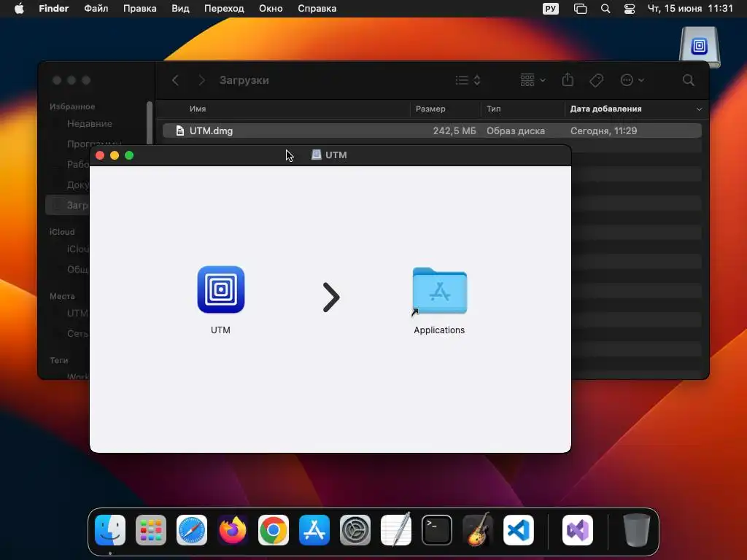747x560 pixels.
Task: Launch Google Chrome from the Dock
Action: (x=274, y=530)
